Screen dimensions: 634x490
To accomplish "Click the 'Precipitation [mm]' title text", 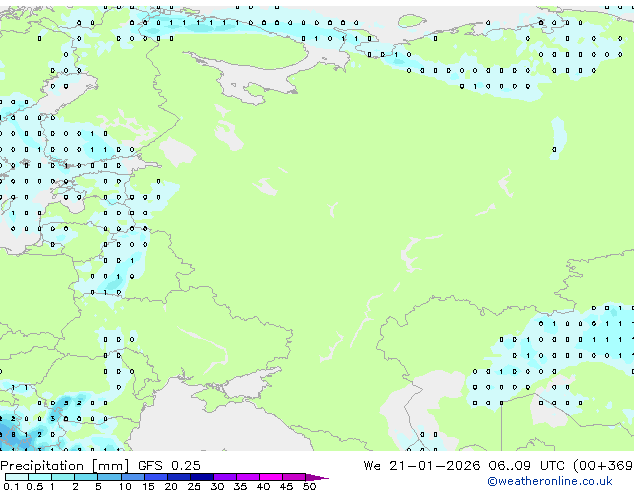I will point(65,466).
